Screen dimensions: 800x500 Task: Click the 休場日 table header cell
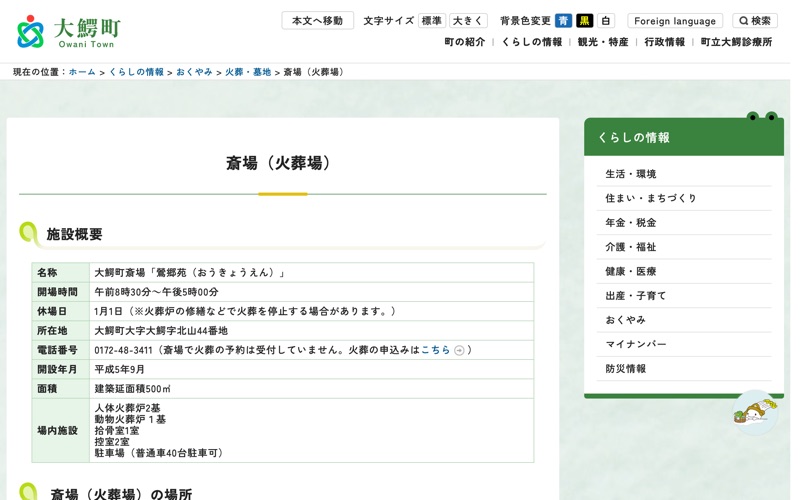[x=61, y=311]
